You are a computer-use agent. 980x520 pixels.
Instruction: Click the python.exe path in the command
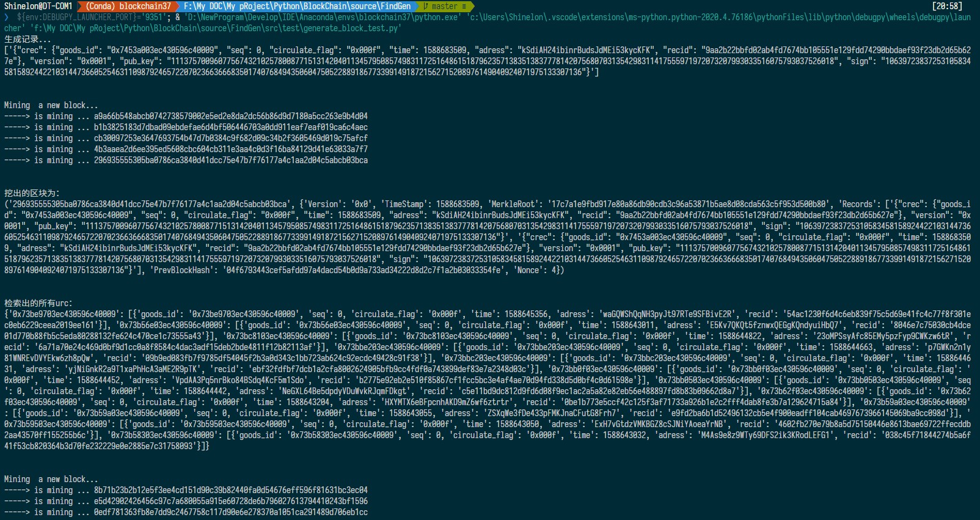[x=323, y=17]
